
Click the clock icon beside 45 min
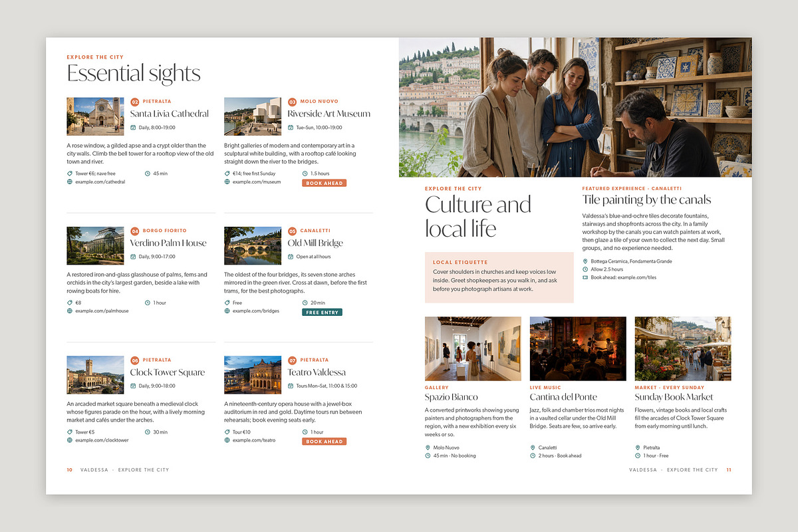click(147, 174)
